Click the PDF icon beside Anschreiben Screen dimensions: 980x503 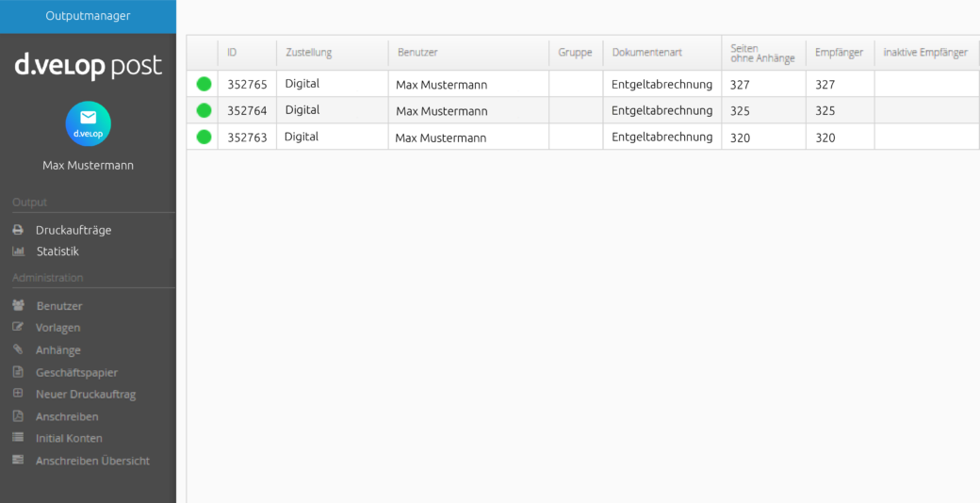point(18,416)
